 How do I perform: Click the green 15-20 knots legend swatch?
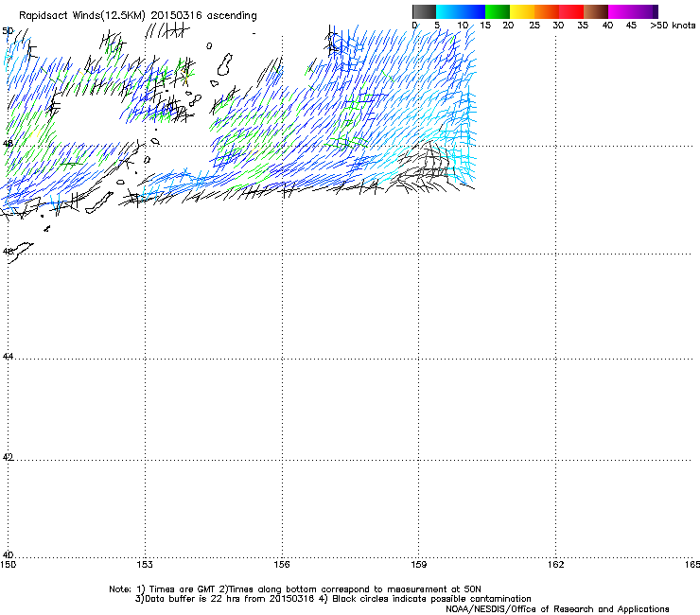coord(498,11)
